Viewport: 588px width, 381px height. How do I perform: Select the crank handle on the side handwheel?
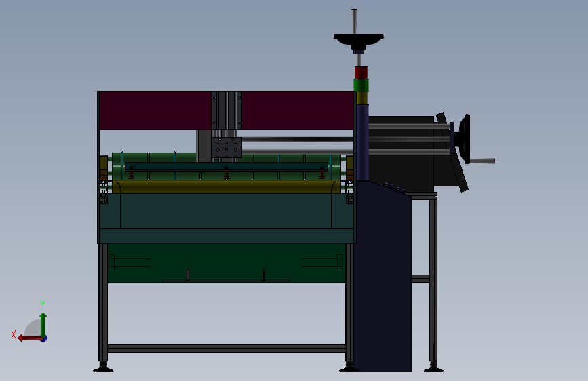point(482,161)
